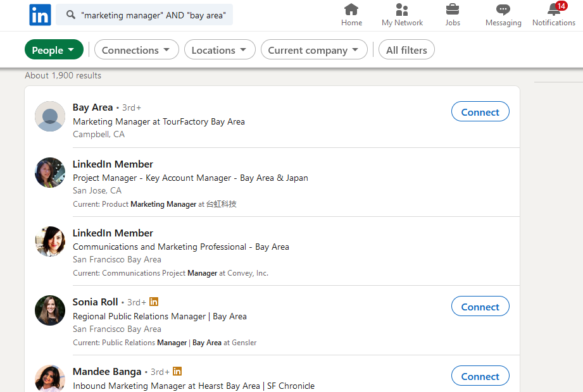Open Notifications bell icon
Image resolution: width=583 pixels, height=392 pixels.
pos(554,9)
